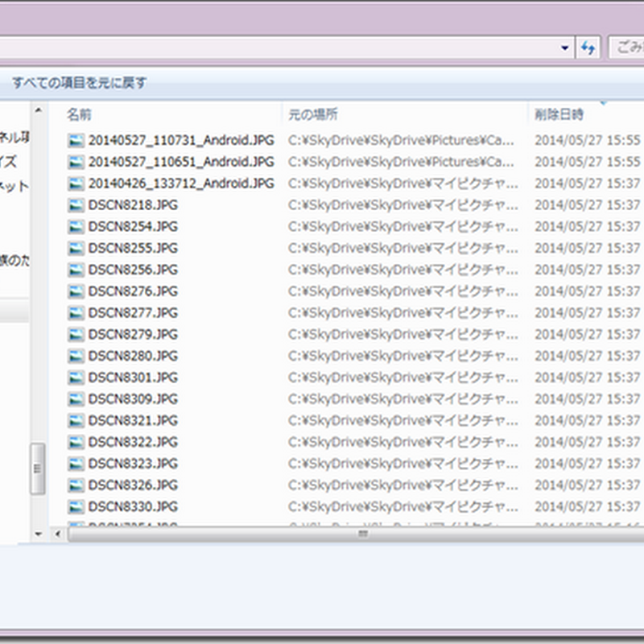Open the address bar history dropdown arrow
Viewport: 644px width, 644px height.
point(565,48)
